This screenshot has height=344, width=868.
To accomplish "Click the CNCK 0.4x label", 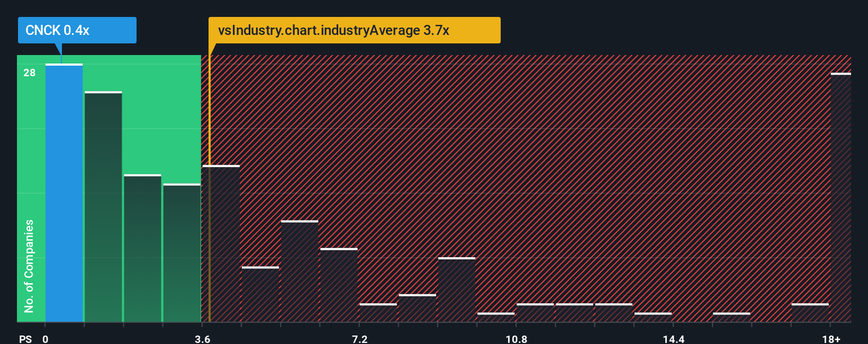I will pos(77,30).
